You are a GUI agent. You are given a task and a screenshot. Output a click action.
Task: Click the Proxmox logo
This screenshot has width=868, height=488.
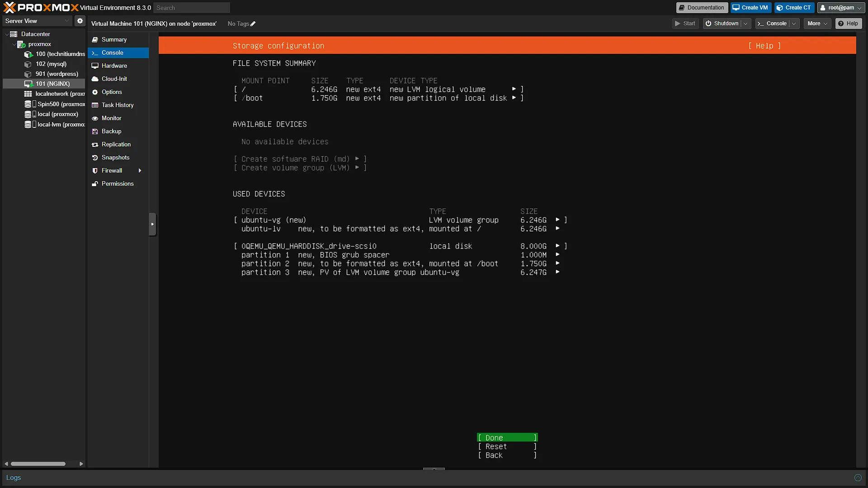pyautogui.click(x=41, y=8)
